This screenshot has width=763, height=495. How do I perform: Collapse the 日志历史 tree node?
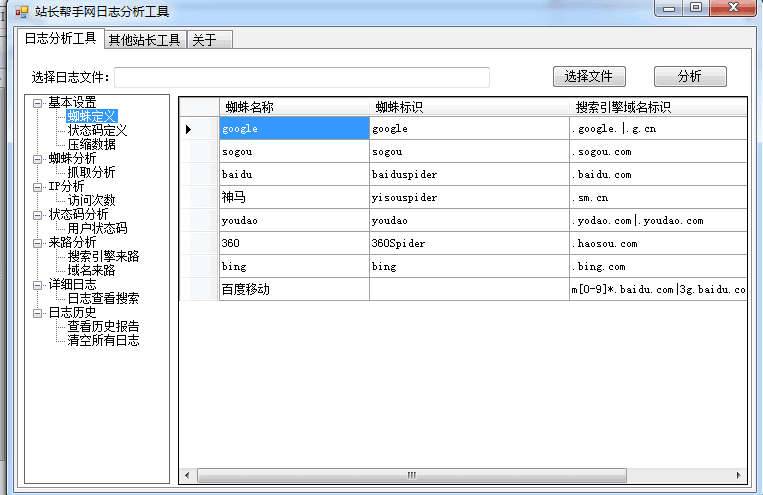38,313
